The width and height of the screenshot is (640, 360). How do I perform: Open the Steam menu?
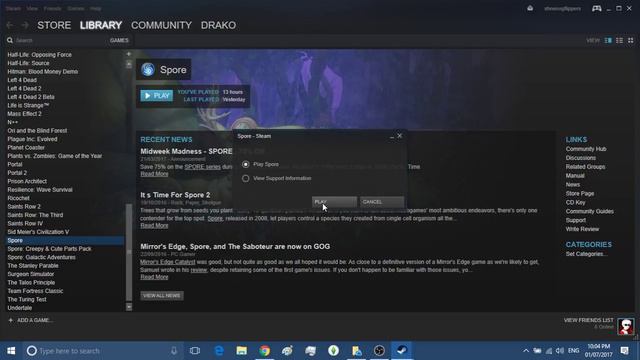click(x=13, y=9)
